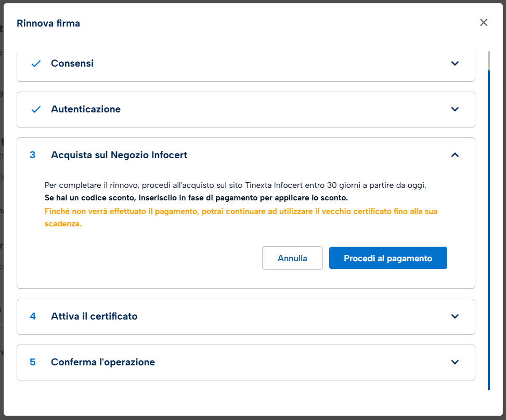Click Procedi al pagamento button
Image resolution: width=506 pixels, height=420 pixels.
pos(388,258)
